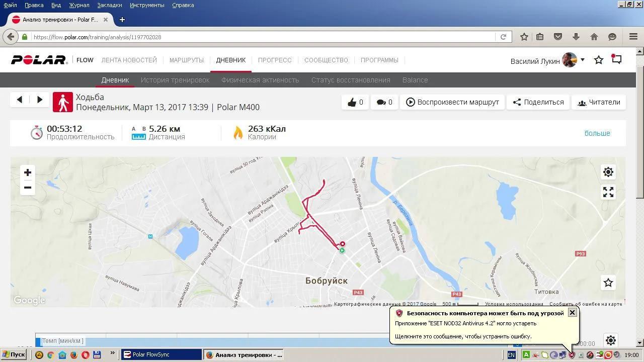Open the Читатели followers button

point(599,102)
